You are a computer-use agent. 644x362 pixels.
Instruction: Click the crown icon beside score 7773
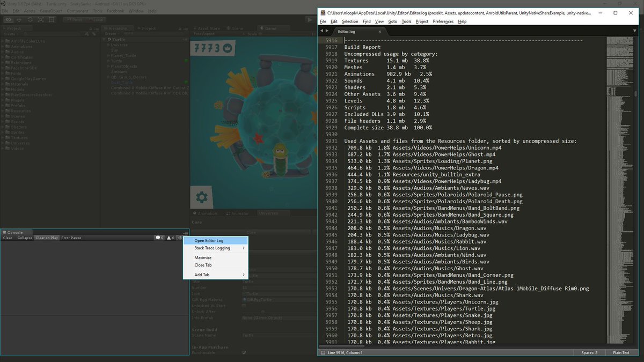coord(228,49)
